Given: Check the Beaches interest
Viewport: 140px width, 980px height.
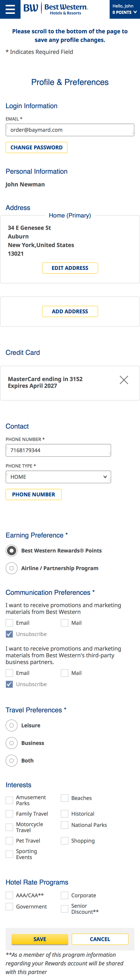Looking at the screenshot, I should [64, 798].
